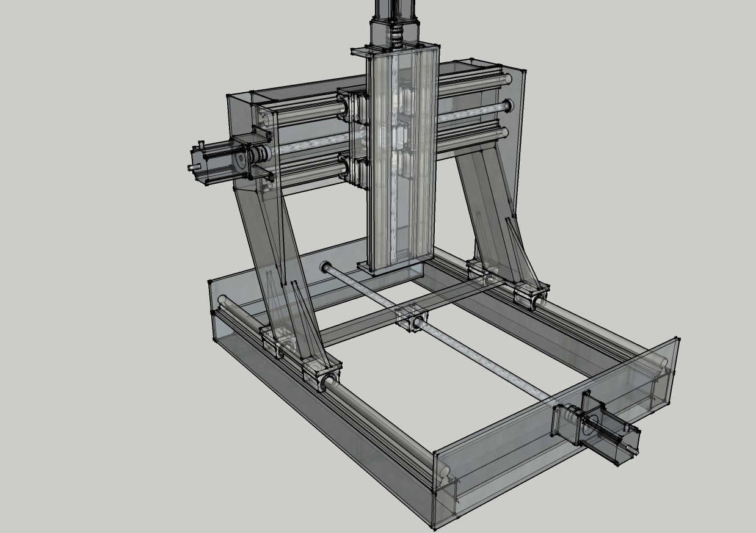Image resolution: width=756 pixels, height=533 pixels.
Task: Click the front-left linear bearing block
Action: 319,373
